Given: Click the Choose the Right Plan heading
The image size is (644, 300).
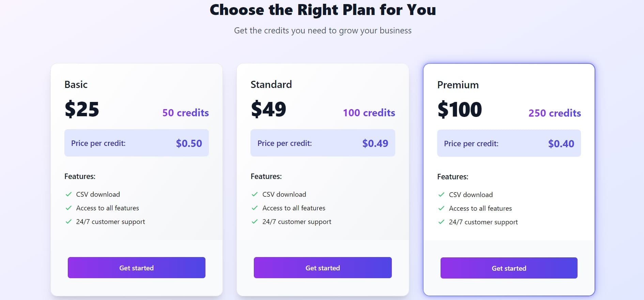Looking at the screenshot, I should pyautogui.click(x=323, y=10).
